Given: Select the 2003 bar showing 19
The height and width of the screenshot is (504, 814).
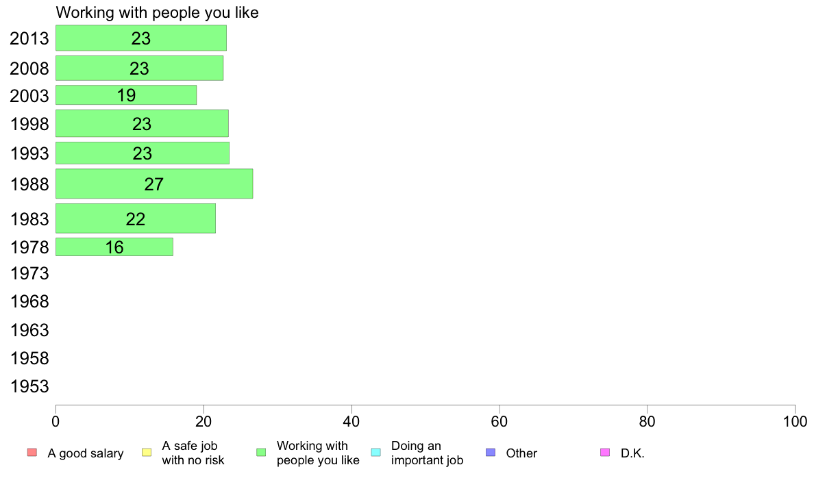Looking at the screenshot, I should pos(126,95).
